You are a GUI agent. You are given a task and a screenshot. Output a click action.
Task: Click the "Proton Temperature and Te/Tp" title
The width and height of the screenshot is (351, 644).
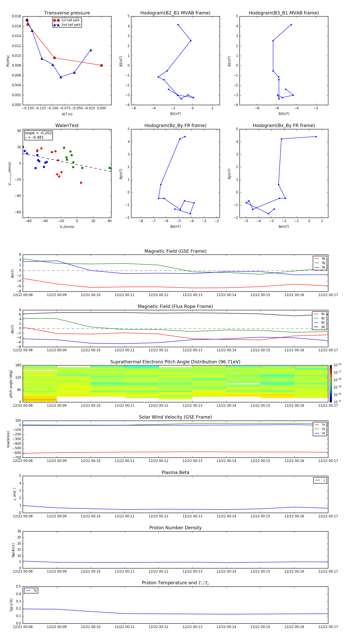tap(175, 583)
